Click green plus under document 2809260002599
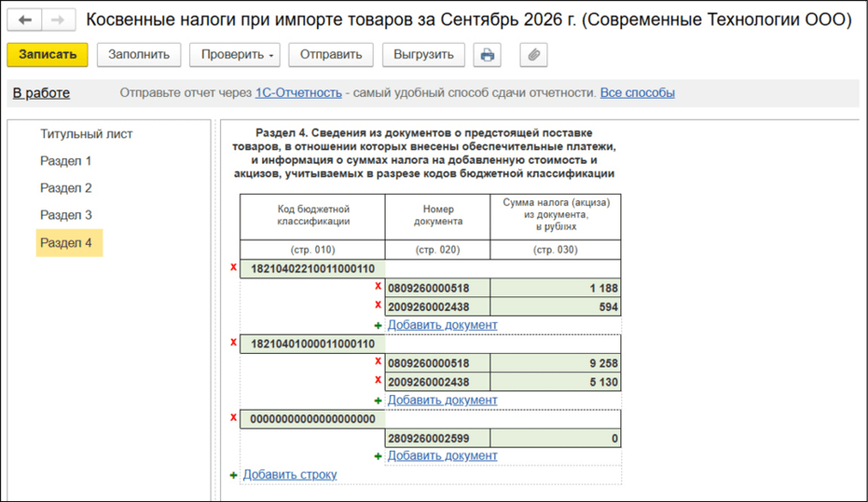This screenshot has height=502, width=868. click(x=378, y=456)
